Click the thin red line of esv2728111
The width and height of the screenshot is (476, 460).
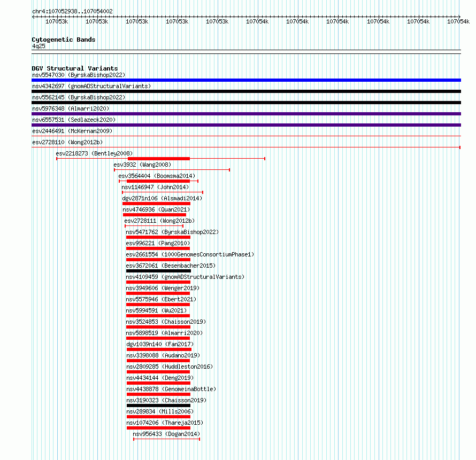point(154,226)
